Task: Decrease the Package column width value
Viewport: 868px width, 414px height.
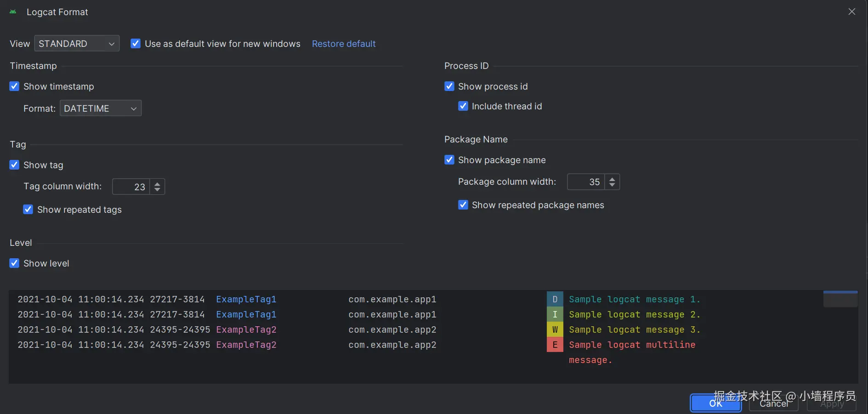Action: pos(612,185)
